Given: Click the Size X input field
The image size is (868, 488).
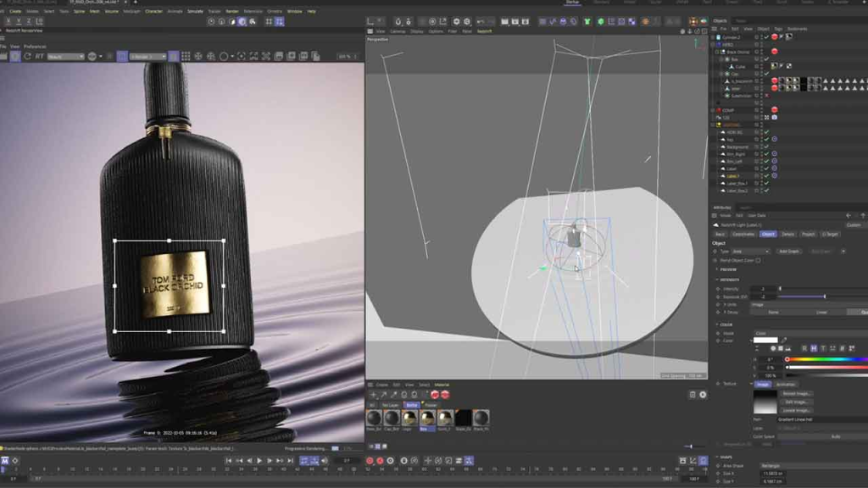Looking at the screenshot, I should [x=773, y=474].
